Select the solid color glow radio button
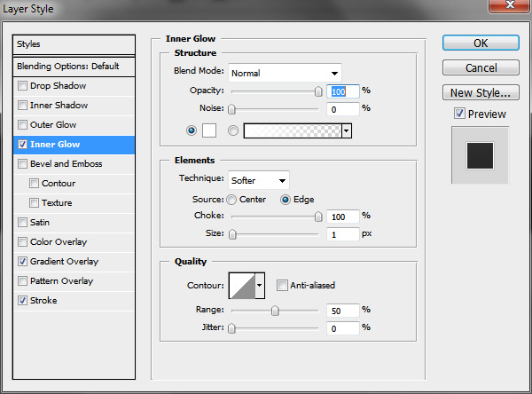 click(x=192, y=130)
